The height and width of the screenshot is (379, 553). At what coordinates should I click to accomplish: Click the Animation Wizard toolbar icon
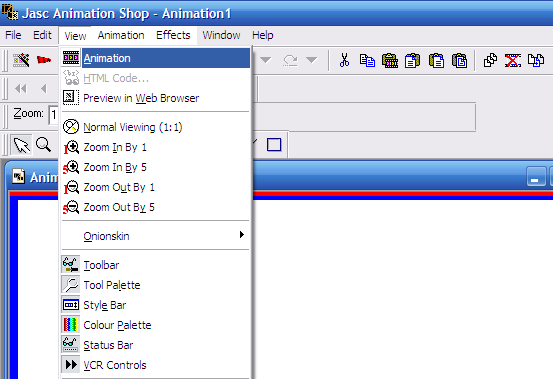click(21, 60)
